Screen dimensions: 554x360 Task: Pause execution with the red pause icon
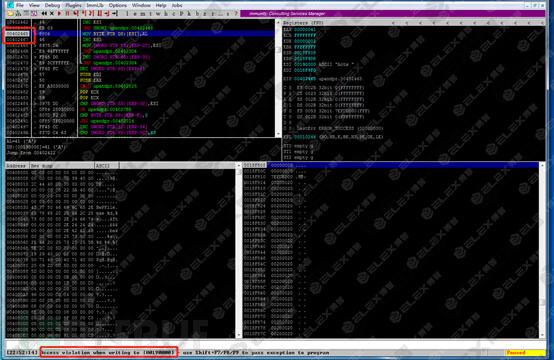(x=67, y=14)
